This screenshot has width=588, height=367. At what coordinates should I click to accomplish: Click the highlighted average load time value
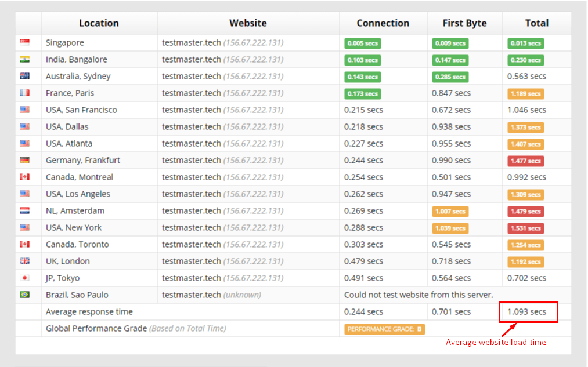(528, 311)
